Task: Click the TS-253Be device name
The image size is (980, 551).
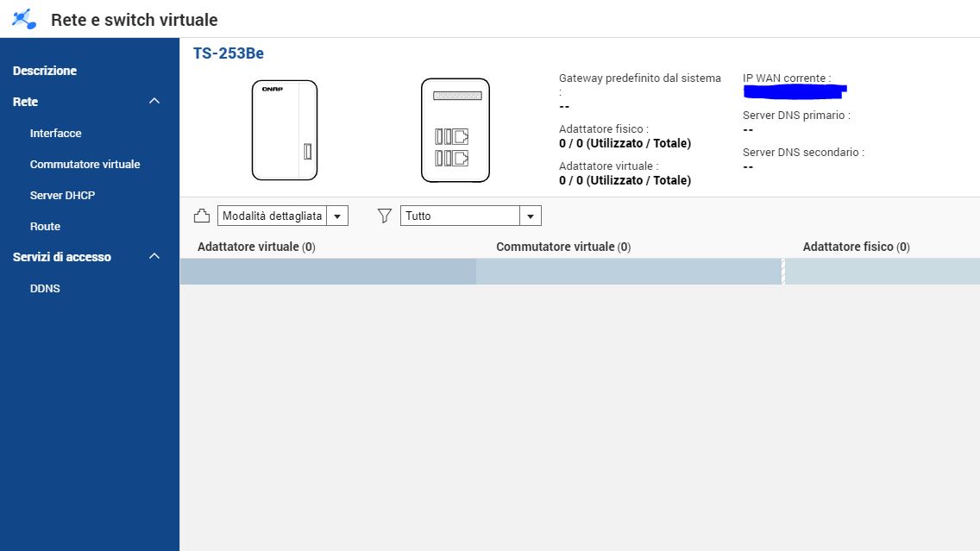Action: pyautogui.click(x=229, y=53)
